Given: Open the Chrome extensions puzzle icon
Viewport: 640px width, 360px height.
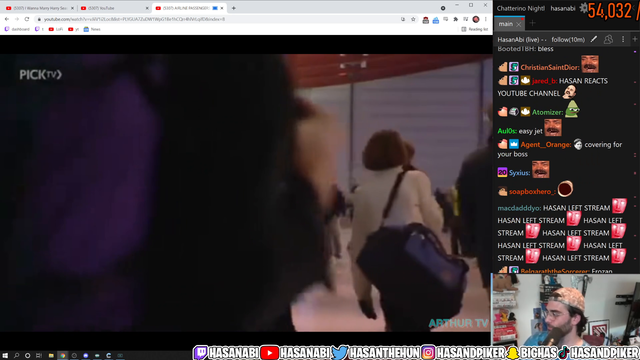Looking at the screenshot, I should point(456,19).
